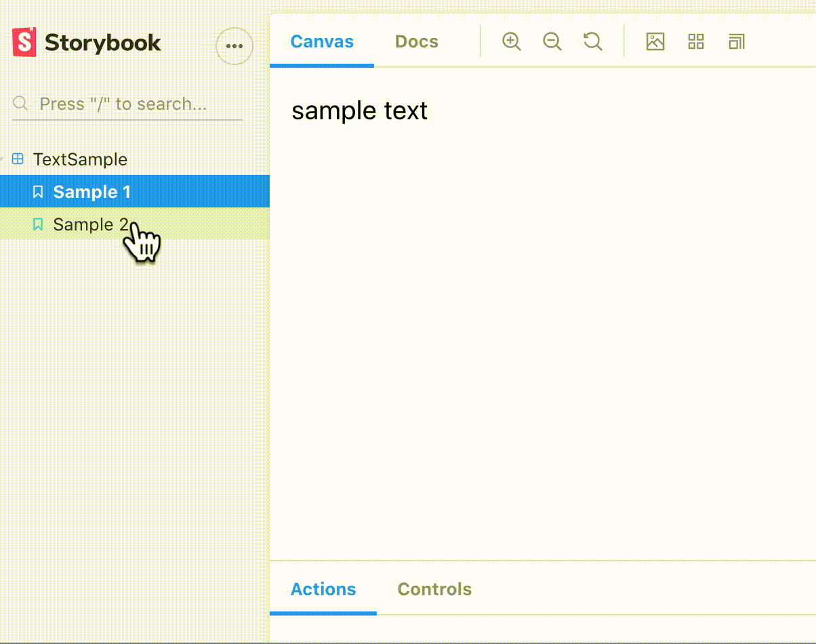
Task: Click the zoom in magnifier icon
Action: [x=511, y=42]
